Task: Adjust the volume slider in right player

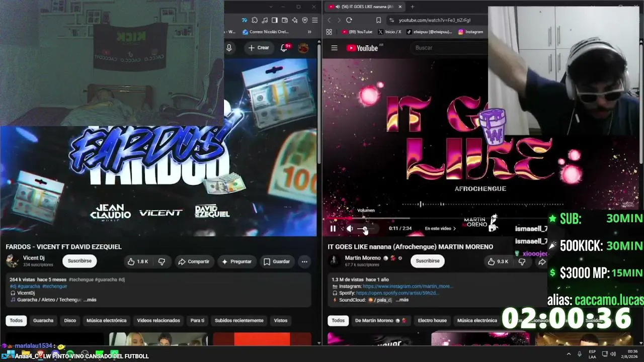Action: tap(365, 229)
